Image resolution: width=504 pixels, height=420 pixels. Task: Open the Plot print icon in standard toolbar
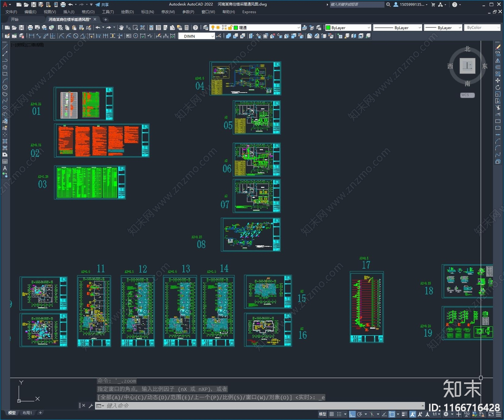click(x=30, y=28)
